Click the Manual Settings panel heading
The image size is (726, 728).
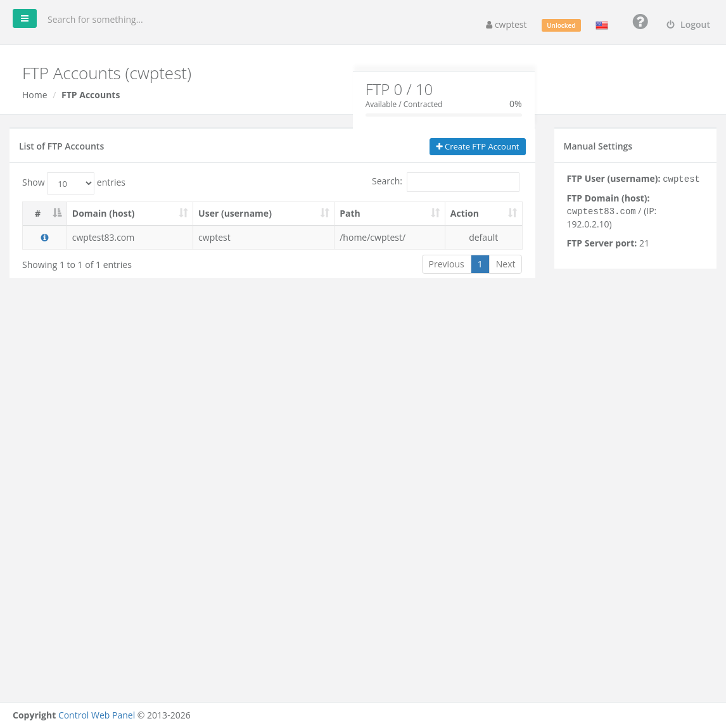598,146
